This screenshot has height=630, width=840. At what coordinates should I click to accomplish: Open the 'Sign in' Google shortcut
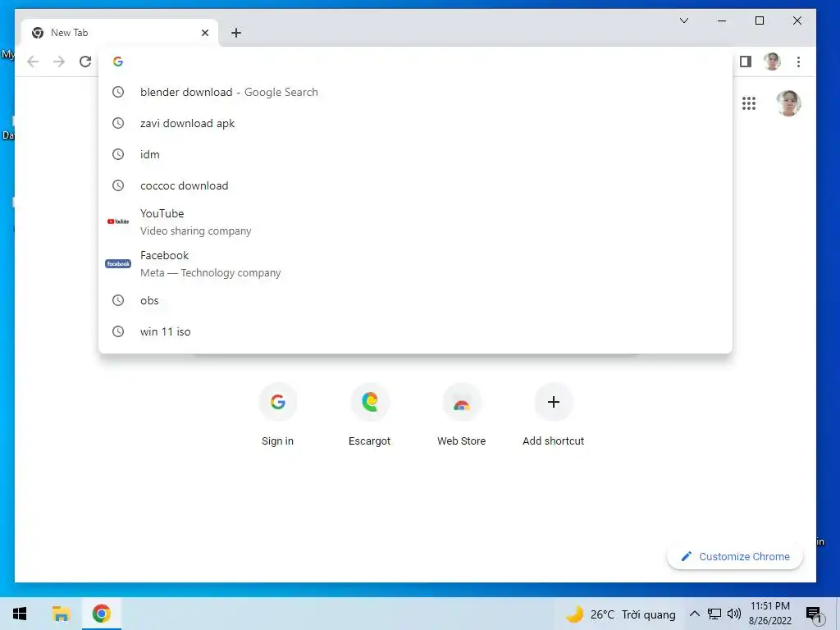[x=277, y=415]
